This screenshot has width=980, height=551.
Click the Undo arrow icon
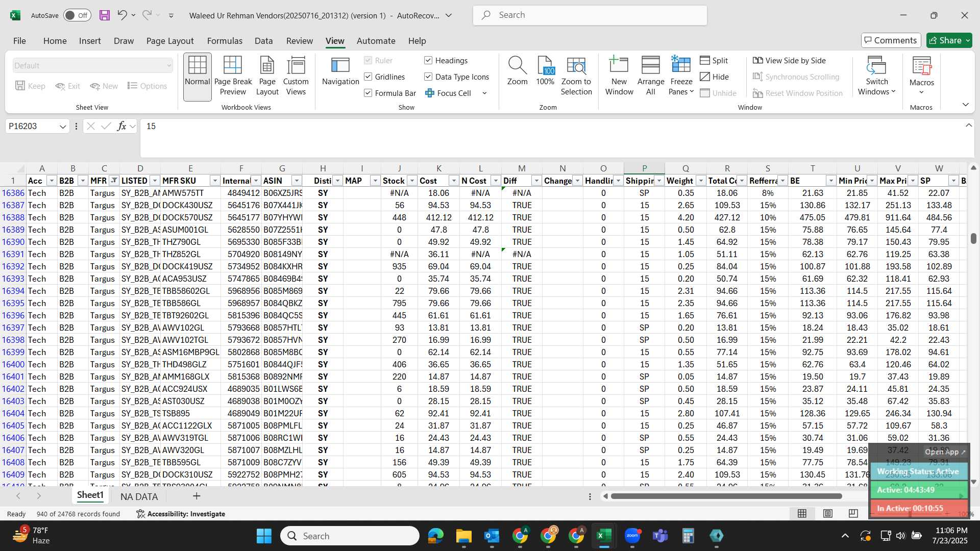tap(122, 15)
